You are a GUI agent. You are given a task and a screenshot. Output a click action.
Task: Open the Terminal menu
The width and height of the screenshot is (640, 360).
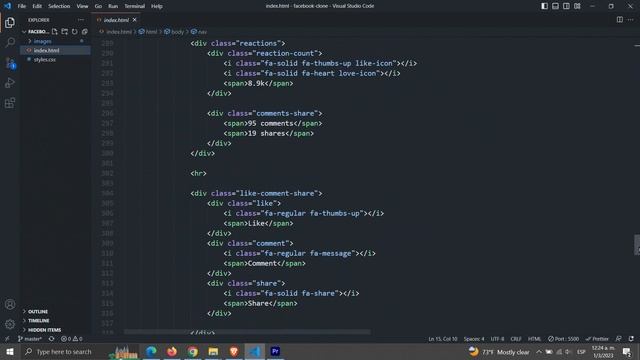coord(135,6)
